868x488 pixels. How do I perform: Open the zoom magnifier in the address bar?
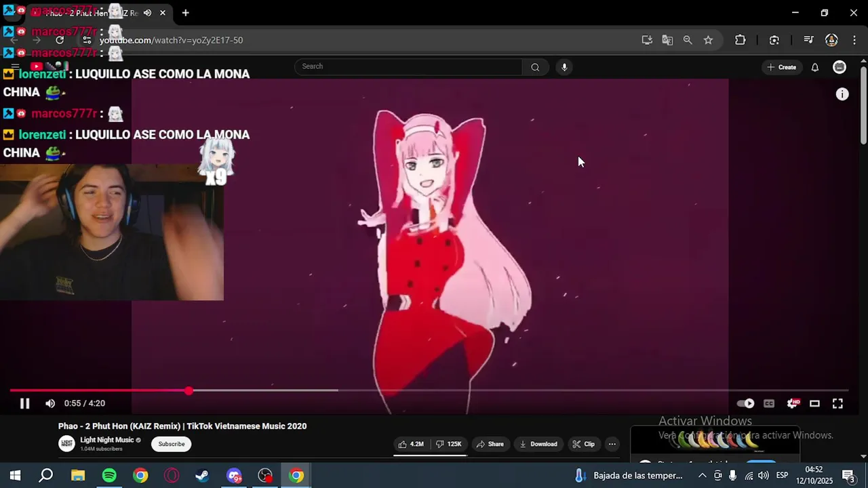coord(688,40)
